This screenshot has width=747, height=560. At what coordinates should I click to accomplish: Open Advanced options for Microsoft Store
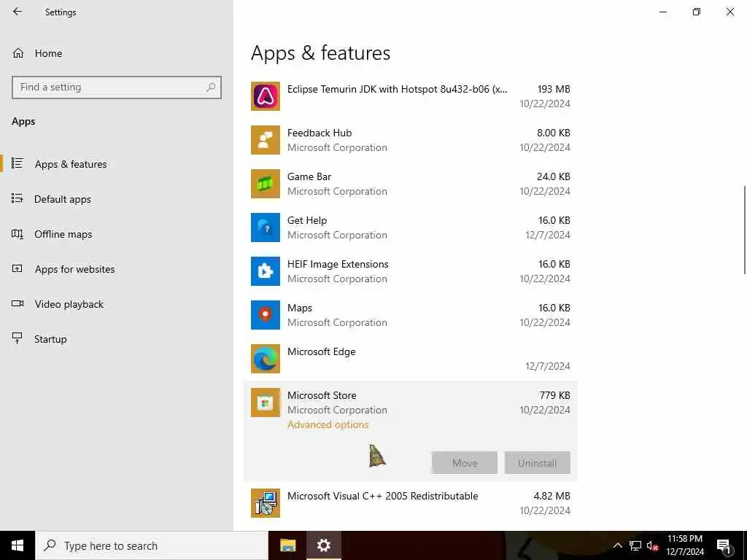coord(328,424)
